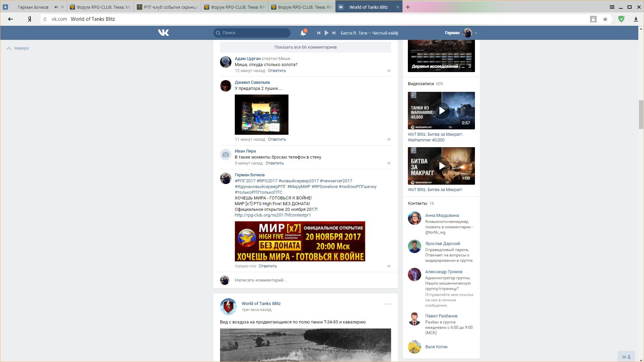
Task: Bookmark page with star icon
Action: pyautogui.click(x=605, y=19)
